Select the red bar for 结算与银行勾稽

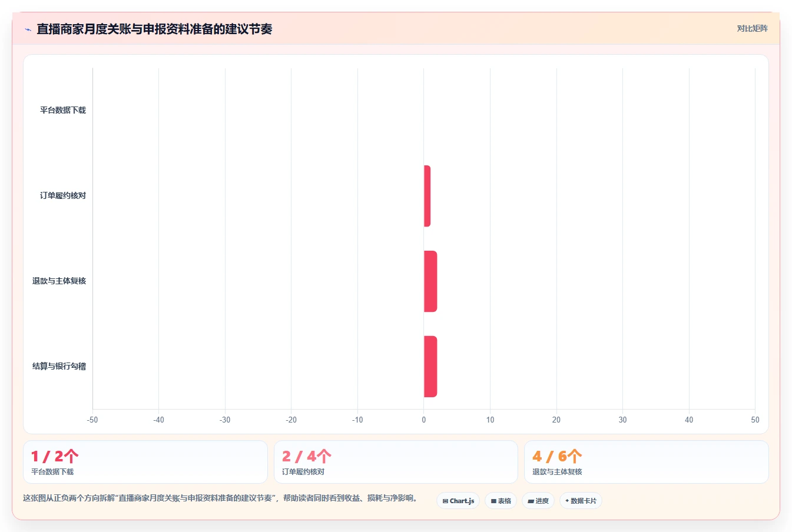pyautogui.click(x=430, y=367)
